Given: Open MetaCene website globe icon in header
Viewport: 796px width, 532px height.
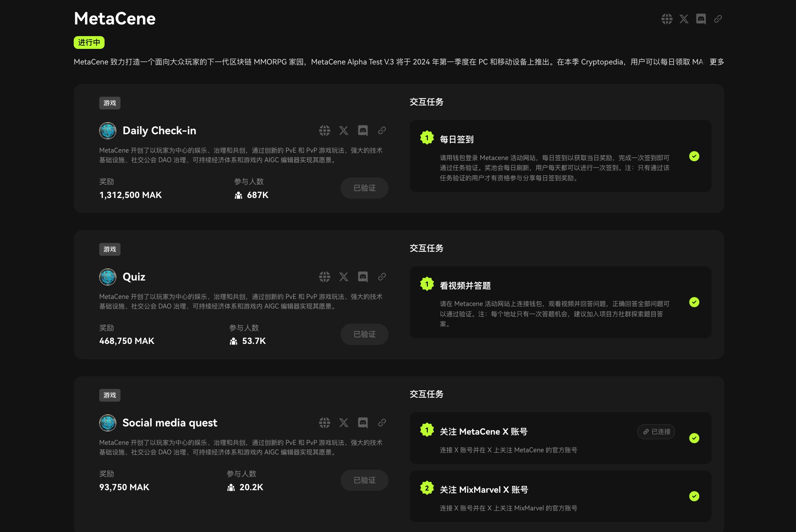Looking at the screenshot, I should tap(667, 19).
